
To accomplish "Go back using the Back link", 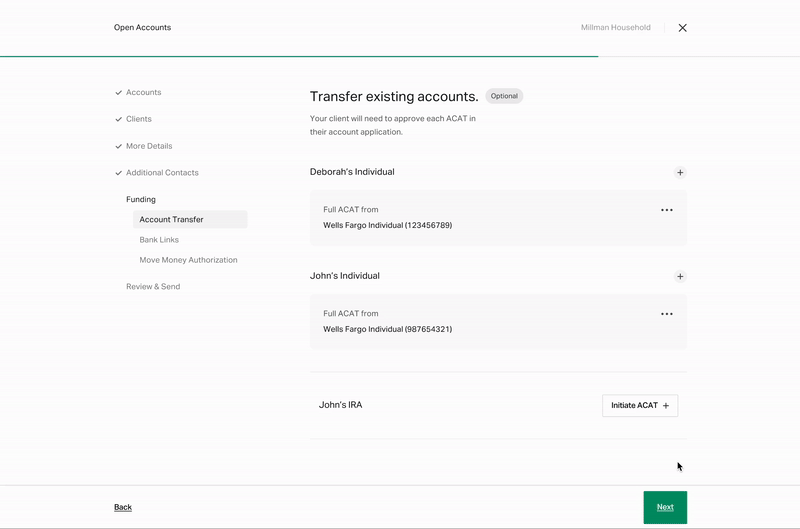I will [x=123, y=507].
